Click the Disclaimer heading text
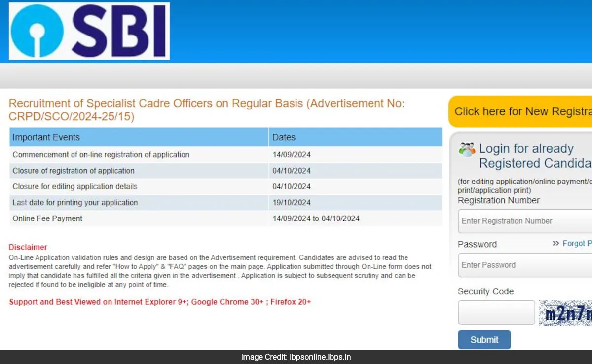Screen dimensions: 592x364 (x=28, y=247)
